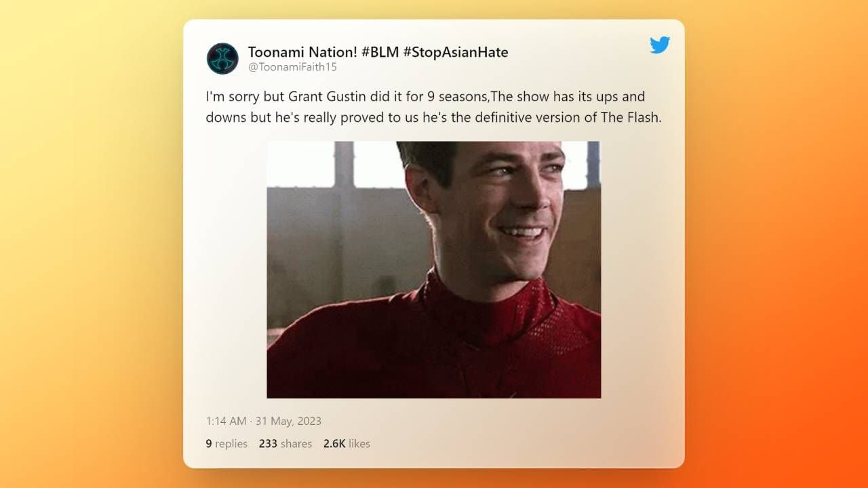The height and width of the screenshot is (488, 868).
Task: Open the 9 replies count
Action: (226, 444)
